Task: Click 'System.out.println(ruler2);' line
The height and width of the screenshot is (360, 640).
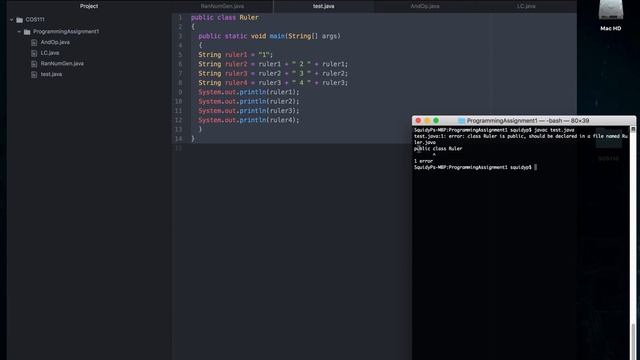Action: 249,102
